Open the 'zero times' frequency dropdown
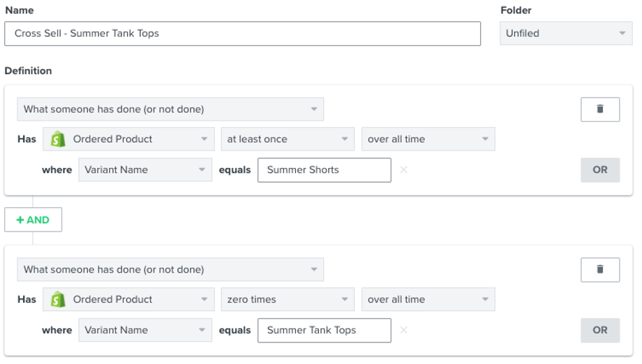Viewport: 642px width, 364px height. click(x=288, y=300)
